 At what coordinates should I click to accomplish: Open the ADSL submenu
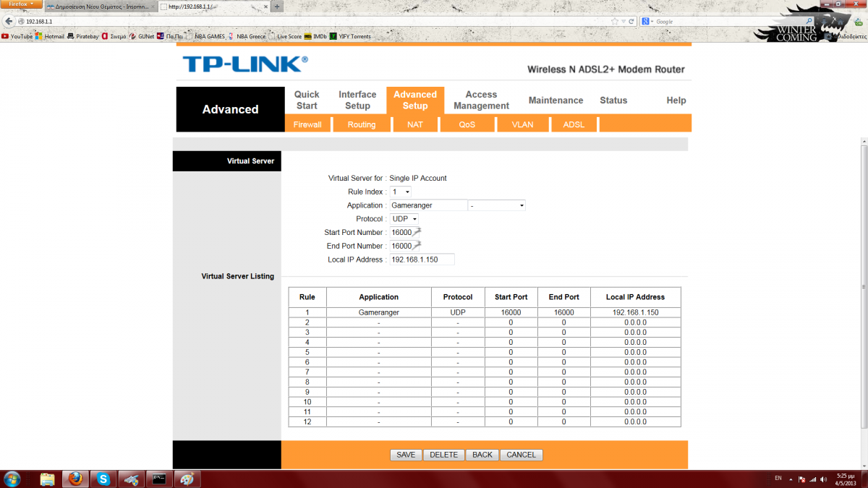coord(574,124)
